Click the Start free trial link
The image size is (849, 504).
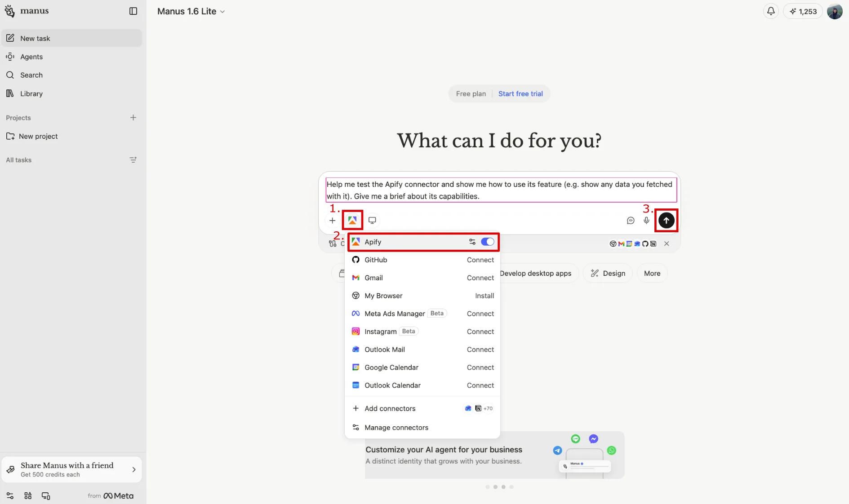[x=520, y=94]
